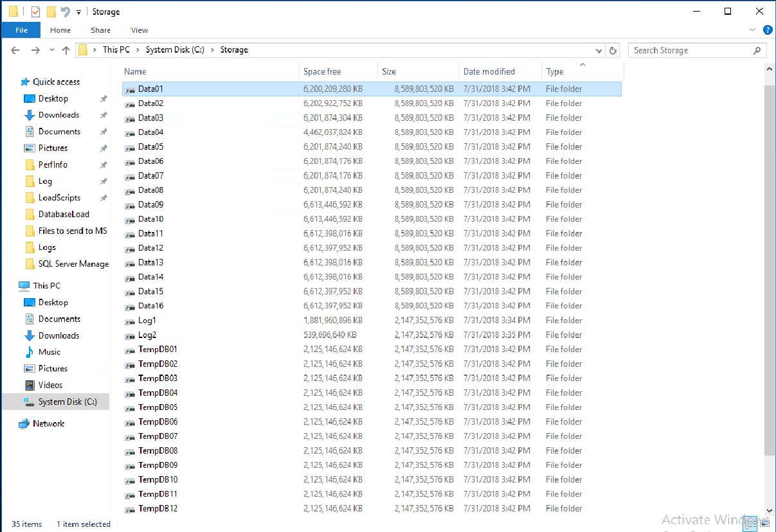Click the PerfInfo folder icon
Image resolution: width=776 pixels, height=532 pixels.
(x=29, y=164)
